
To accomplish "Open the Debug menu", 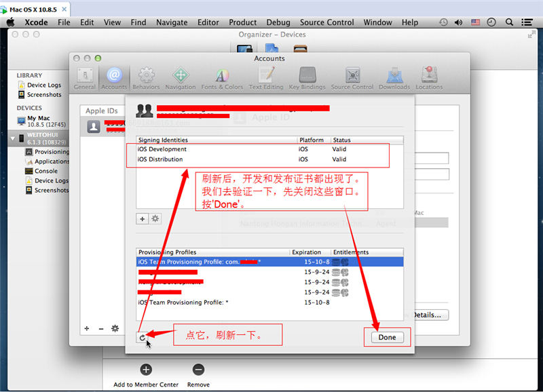I will click(x=278, y=22).
